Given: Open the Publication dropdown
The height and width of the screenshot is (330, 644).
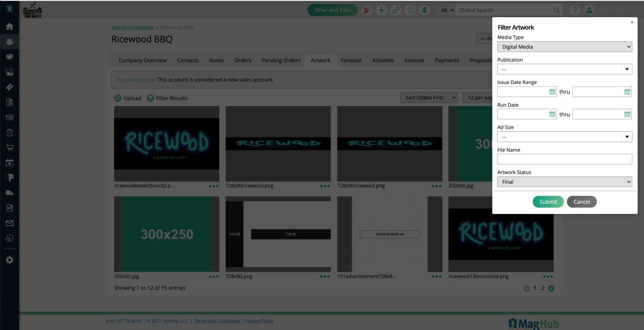Looking at the screenshot, I should coord(564,69).
